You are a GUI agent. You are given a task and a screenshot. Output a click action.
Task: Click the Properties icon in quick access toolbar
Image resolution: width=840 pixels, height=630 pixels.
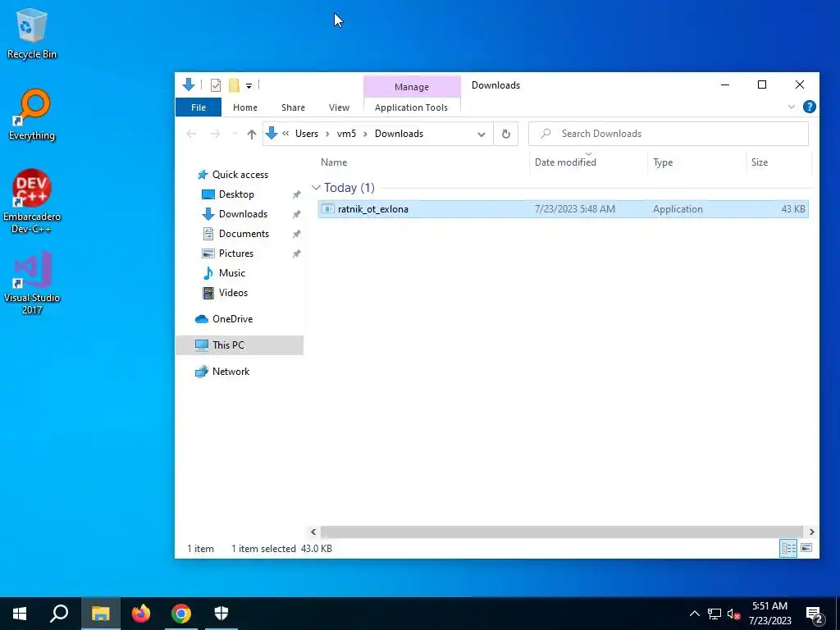pyautogui.click(x=216, y=85)
